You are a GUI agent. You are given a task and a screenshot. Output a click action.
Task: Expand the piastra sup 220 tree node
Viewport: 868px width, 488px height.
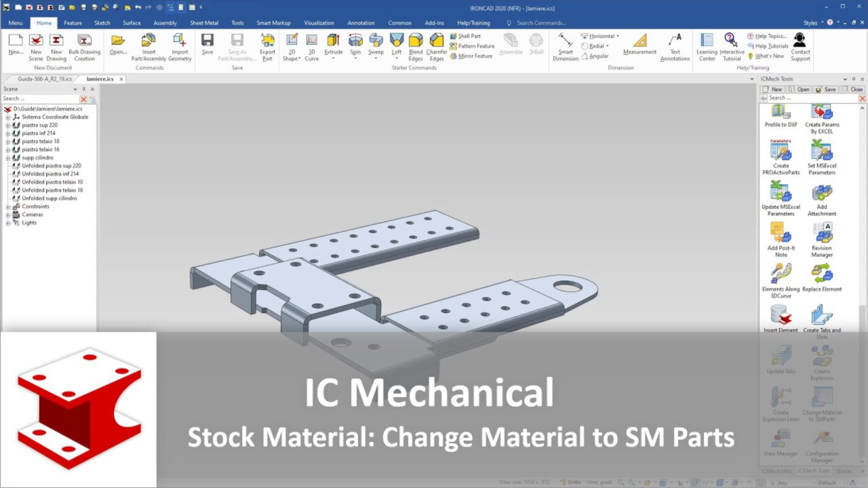[7, 125]
